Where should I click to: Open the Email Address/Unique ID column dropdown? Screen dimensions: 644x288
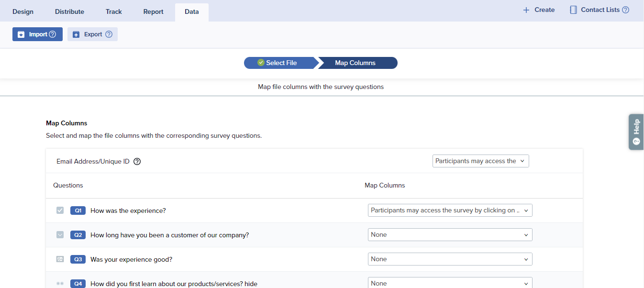[x=480, y=161]
